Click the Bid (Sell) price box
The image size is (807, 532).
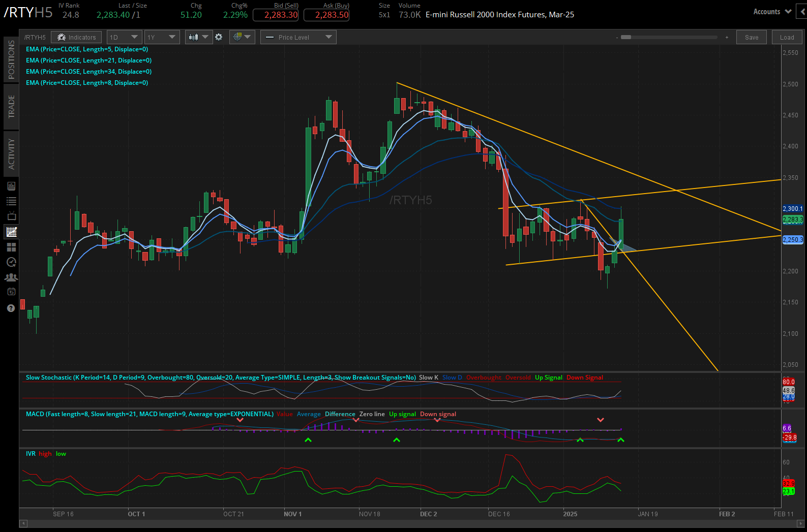[281, 15]
